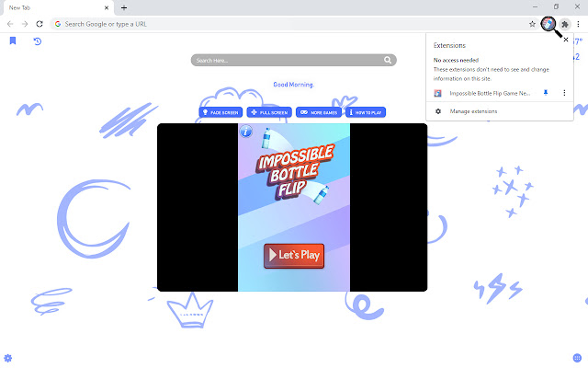Select Impossible Bottle Flip Game extension entry

[x=490, y=93]
